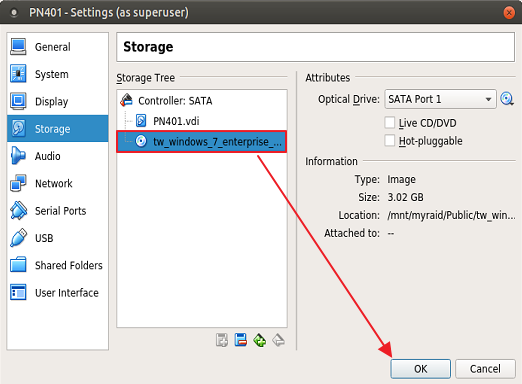Viewport: 522px width, 384px height.
Task: Toggle the Hot-pluggable checkbox
Action: pos(390,141)
